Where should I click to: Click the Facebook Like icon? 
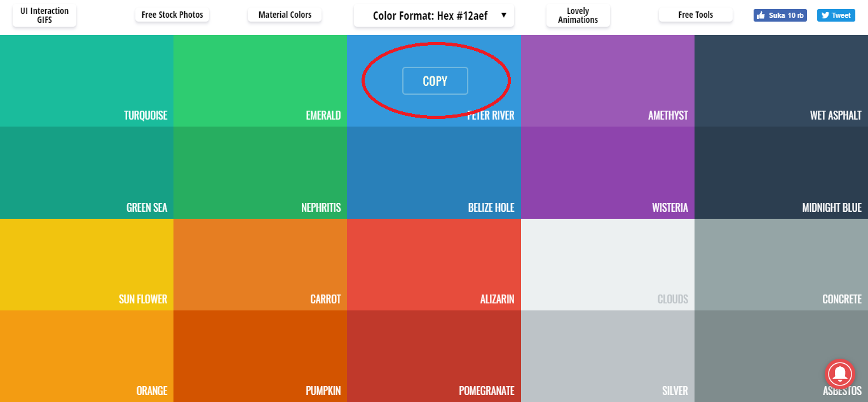coord(760,15)
